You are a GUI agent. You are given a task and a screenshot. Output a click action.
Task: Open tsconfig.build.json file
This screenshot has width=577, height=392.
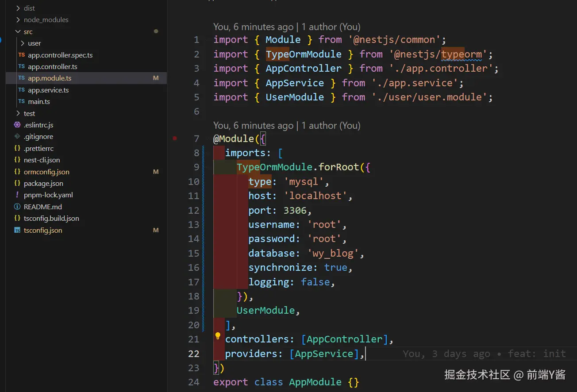tap(51, 219)
